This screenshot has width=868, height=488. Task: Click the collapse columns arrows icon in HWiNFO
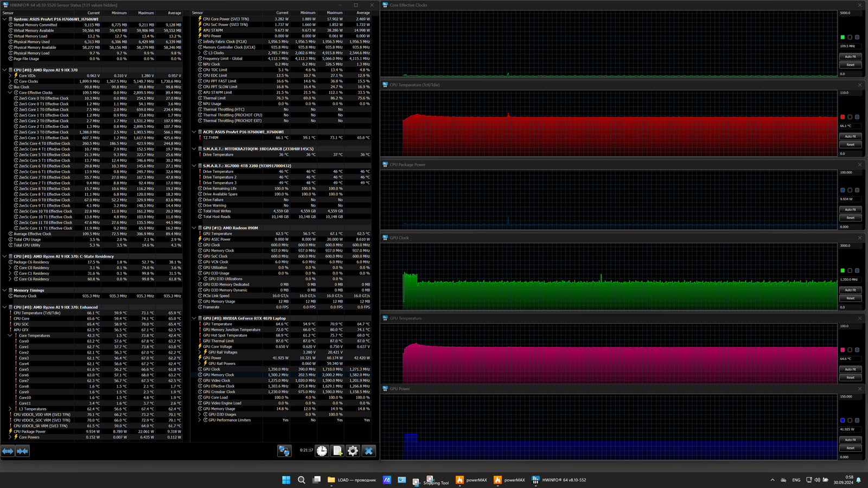[x=22, y=451]
